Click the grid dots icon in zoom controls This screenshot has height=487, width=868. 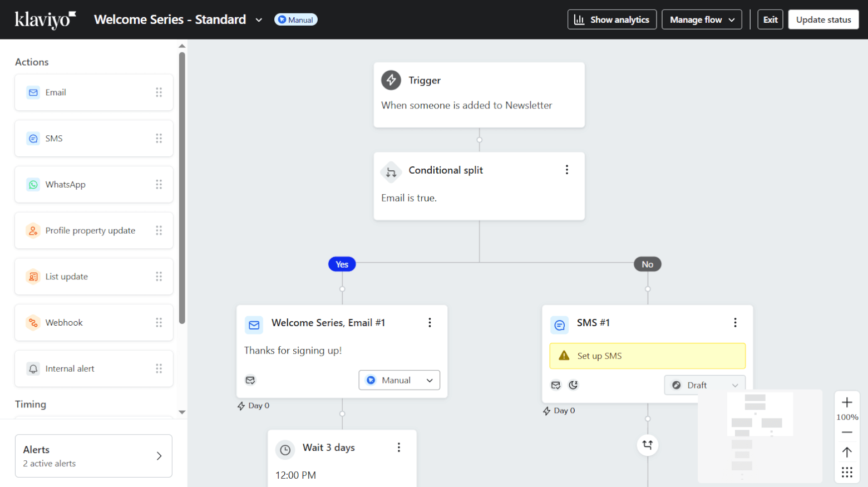tap(847, 472)
